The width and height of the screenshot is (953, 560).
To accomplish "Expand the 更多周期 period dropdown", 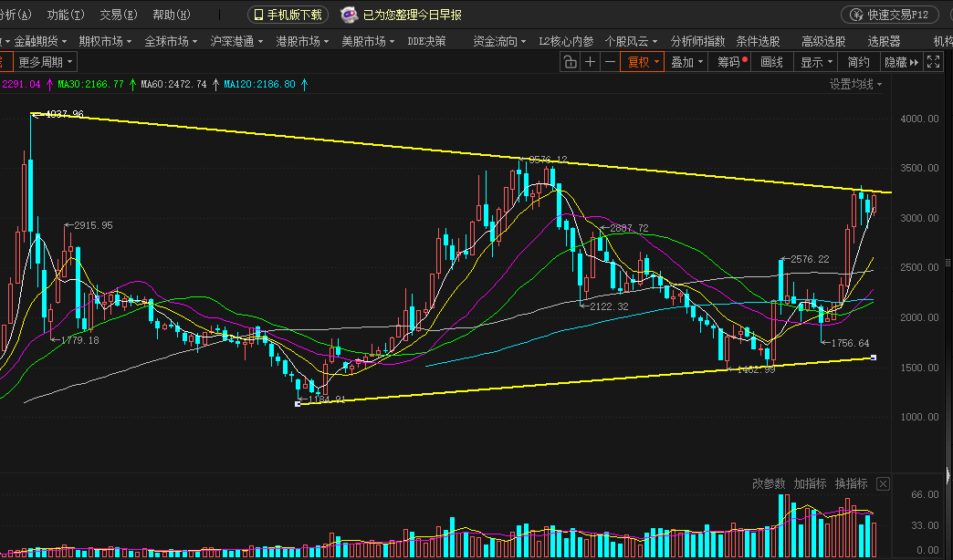I will [x=46, y=62].
